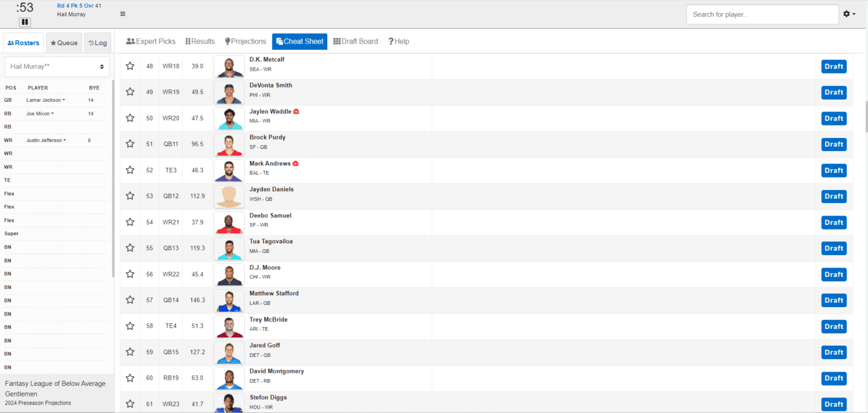
Task: Favorite Jayden Daniels with the star
Action: 130,196
